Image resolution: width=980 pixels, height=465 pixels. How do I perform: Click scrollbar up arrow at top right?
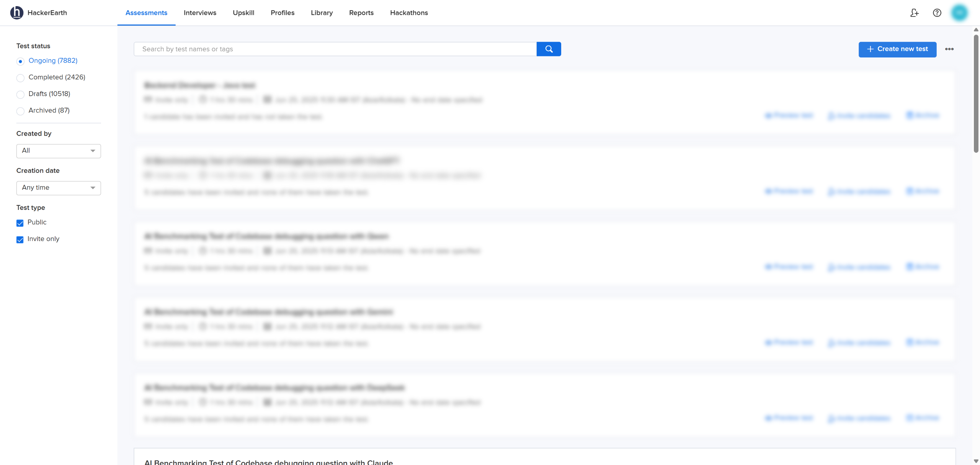(976, 30)
